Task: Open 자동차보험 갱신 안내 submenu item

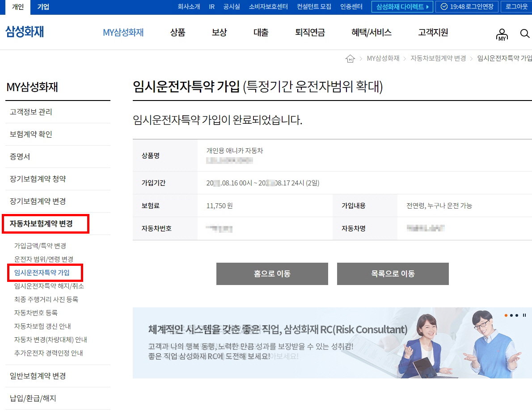Action: pyautogui.click(x=42, y=326)
